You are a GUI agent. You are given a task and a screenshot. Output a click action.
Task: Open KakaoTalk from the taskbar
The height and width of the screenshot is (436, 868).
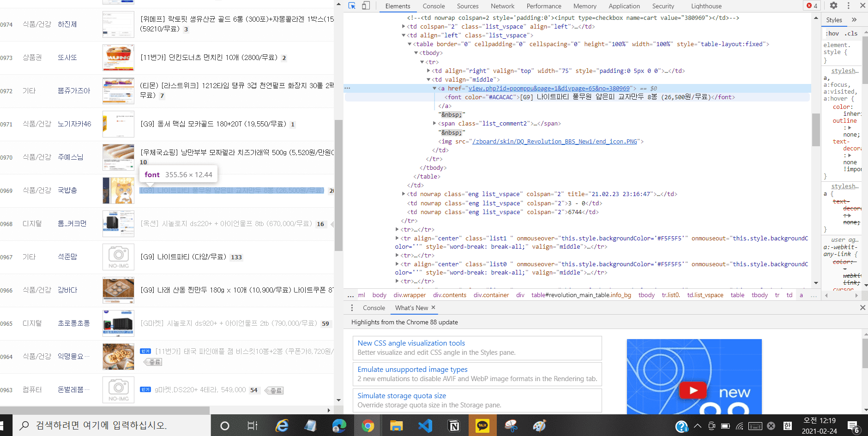[482, 425]
